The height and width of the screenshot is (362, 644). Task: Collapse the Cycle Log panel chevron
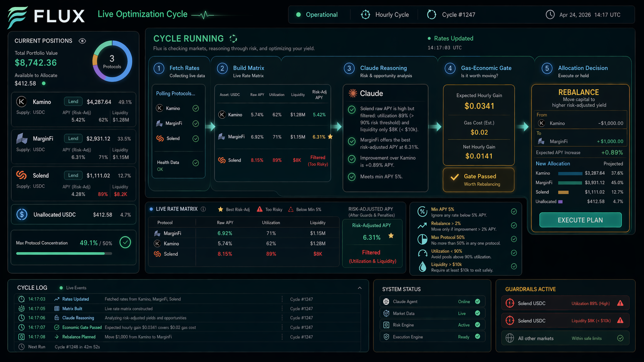(359, 288)
